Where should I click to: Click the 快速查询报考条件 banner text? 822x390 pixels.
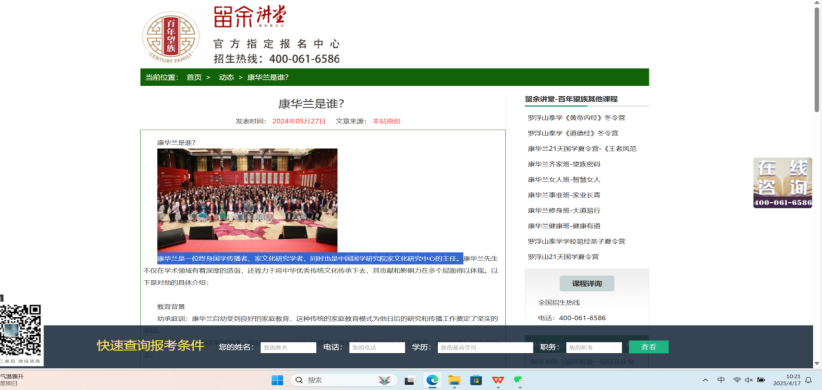[150, 346]
